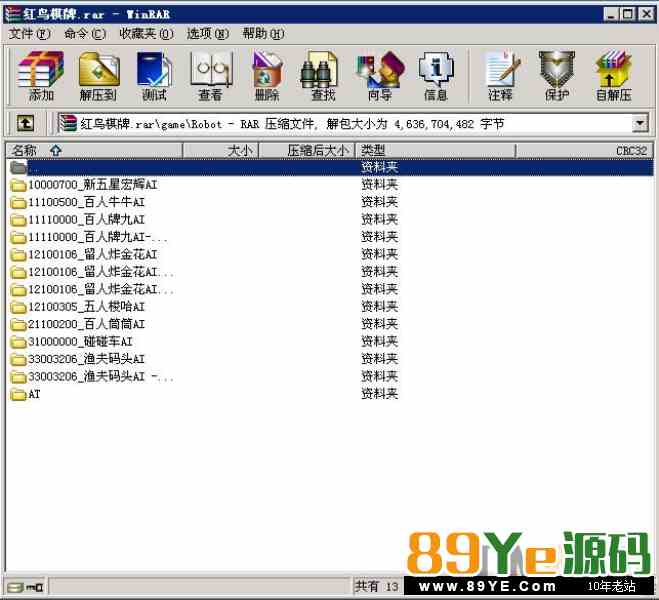The image size is (659, 600).
Task: Click the WinRAR title bar app icon
Action: (x=13, y=14)
